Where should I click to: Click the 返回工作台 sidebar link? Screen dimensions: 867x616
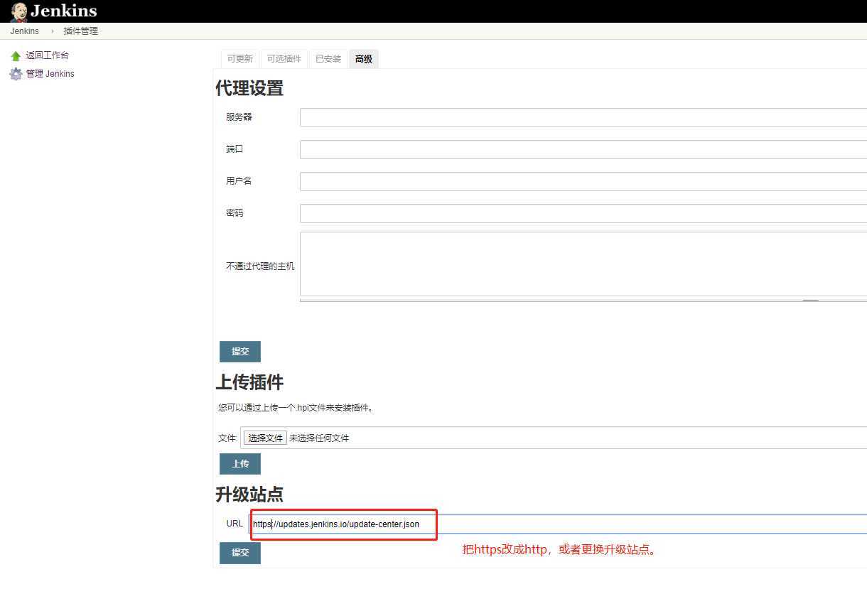coord(48,55)
